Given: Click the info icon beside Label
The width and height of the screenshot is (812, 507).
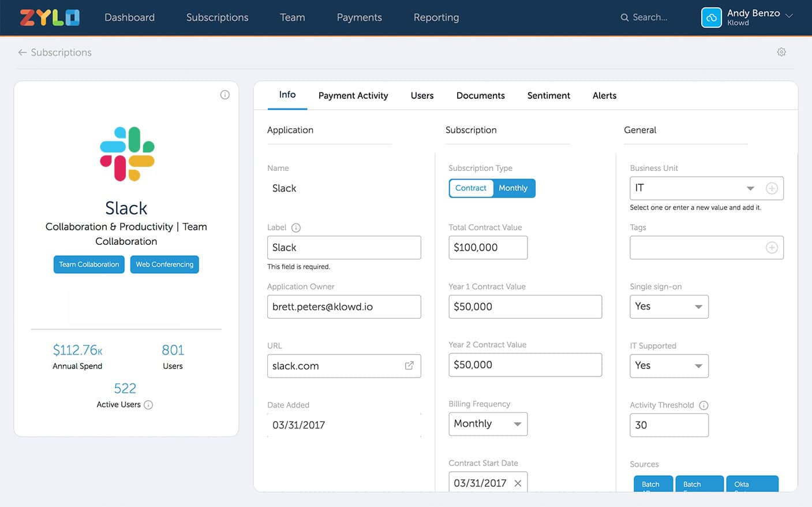Looking at the screenshot, I should [297, 227].
